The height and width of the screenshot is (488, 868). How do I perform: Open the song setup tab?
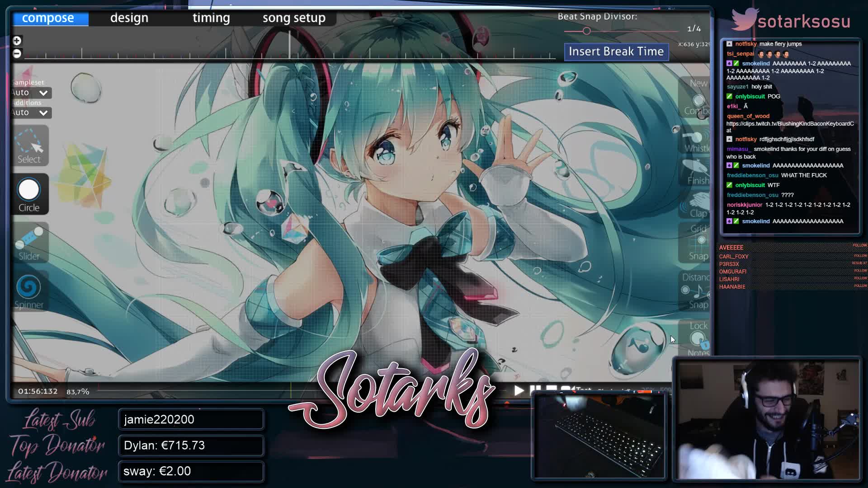[x=294, y=18]
